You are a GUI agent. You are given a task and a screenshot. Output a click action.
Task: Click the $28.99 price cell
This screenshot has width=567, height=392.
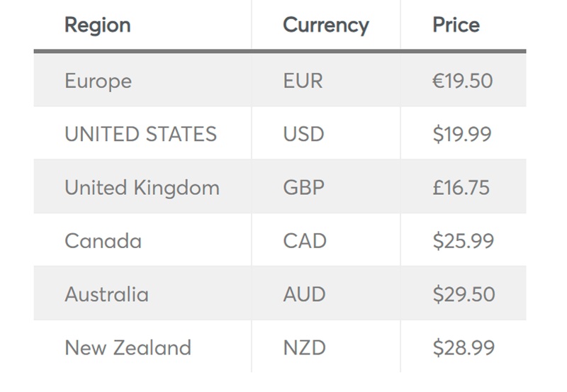coord(464,348)
